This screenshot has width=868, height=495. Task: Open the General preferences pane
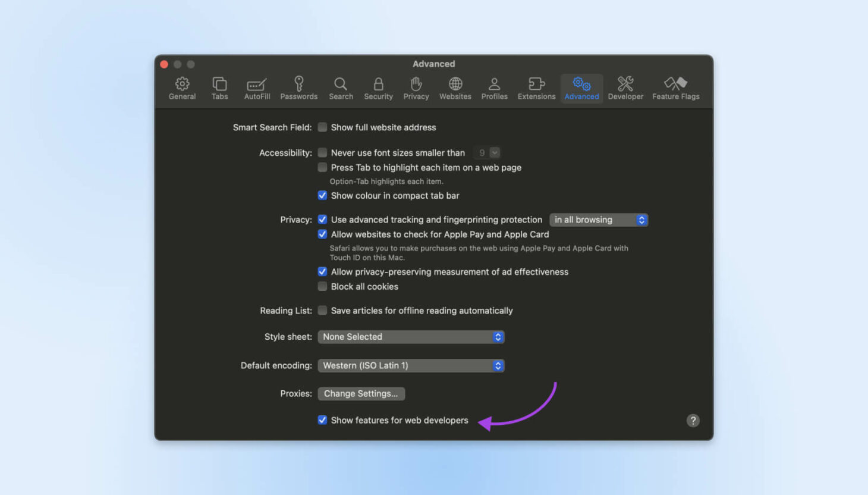pyautogui.click(x=182, y=87)
